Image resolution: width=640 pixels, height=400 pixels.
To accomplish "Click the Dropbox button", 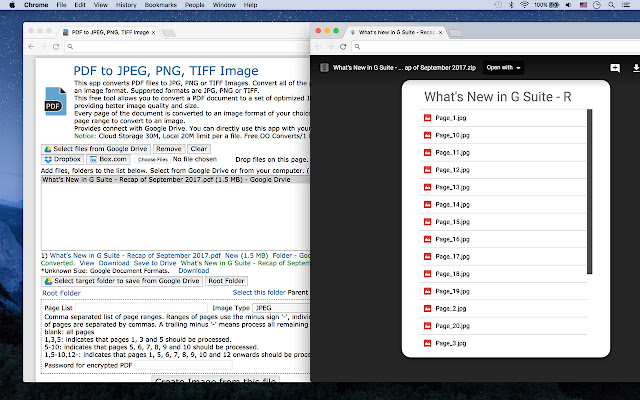I will tap(62, 159).
